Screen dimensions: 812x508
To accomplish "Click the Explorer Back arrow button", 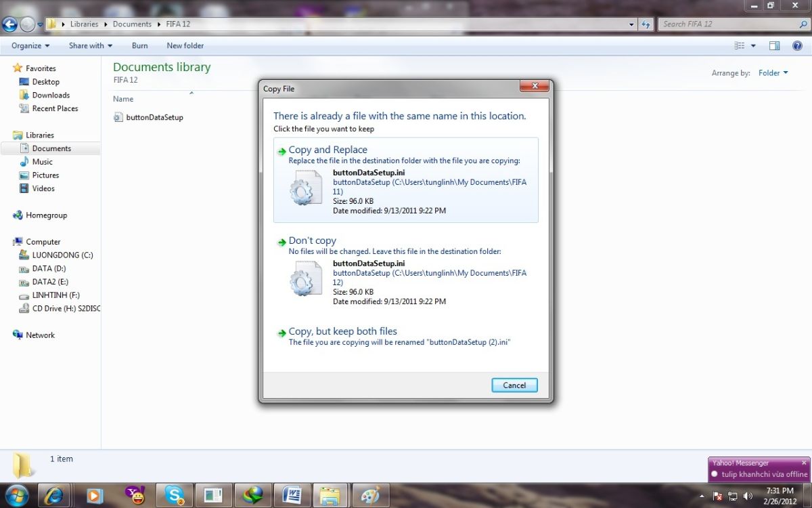I will coord(9,24).
